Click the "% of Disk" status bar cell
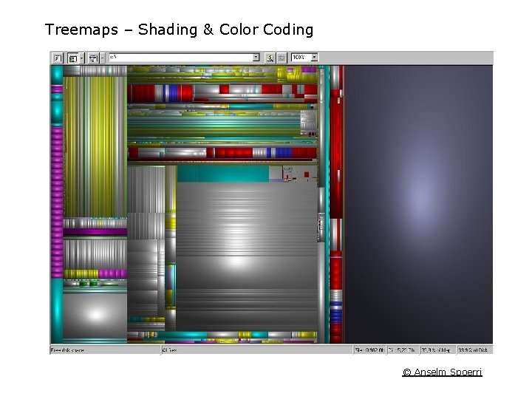This screenshot has width=532, height=399. tap(473, 349)
